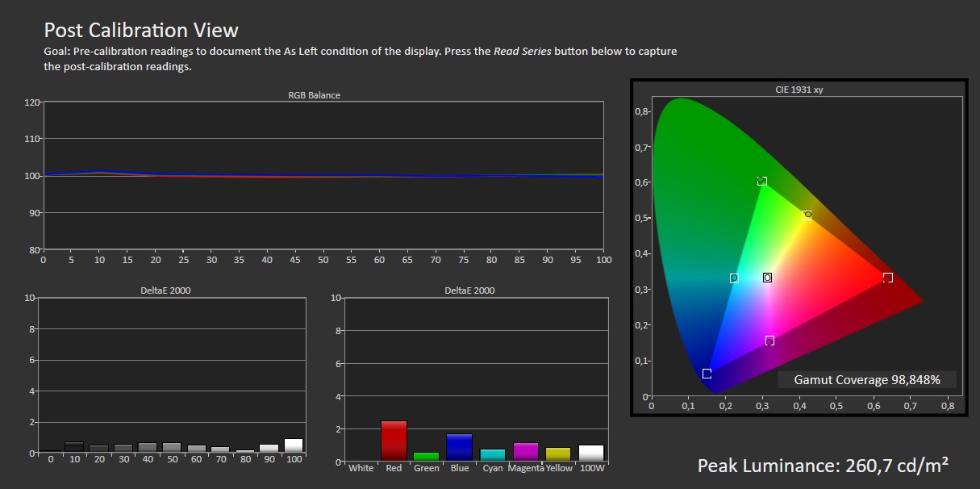The image size is (980, 489).
Task: Click the green primary marker on CIE diagram
Action: 762,182
